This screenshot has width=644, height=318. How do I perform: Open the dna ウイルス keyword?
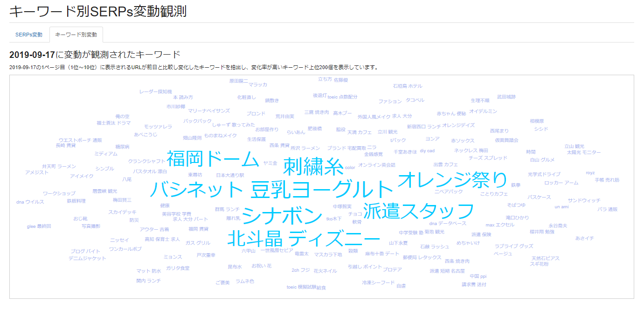pyautogui.click(x=30, y=202)
